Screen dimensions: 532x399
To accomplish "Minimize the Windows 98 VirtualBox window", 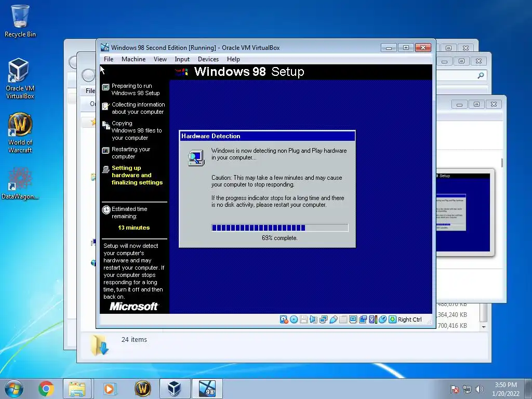I will (389, 47).
